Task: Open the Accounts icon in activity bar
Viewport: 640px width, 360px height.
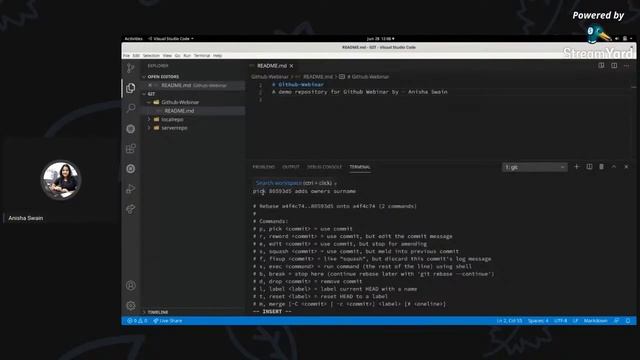Action: [x=131, y=285]
